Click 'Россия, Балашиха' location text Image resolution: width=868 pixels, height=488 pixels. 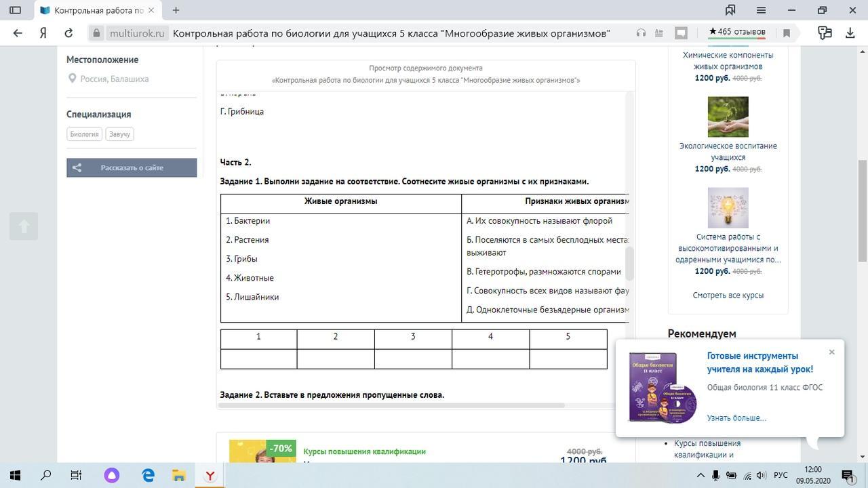pos(115,79)
